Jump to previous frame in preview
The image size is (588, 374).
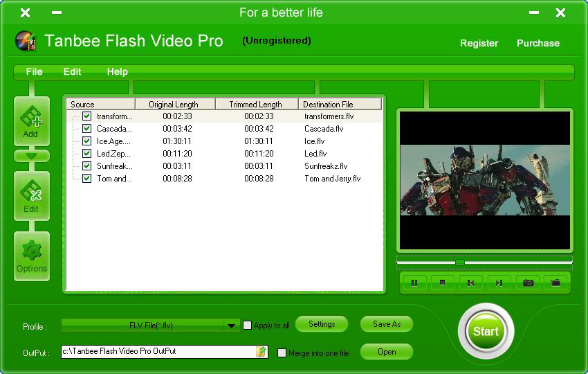[471, 283]
